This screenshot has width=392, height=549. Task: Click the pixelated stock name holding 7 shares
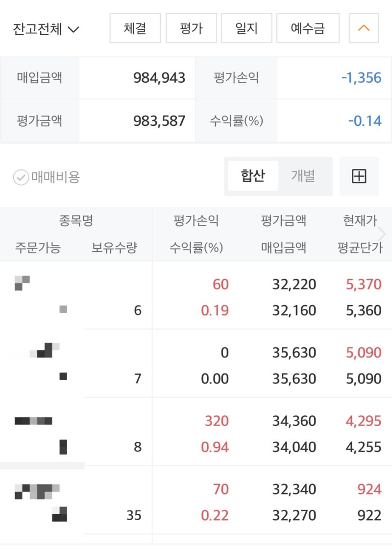click(45, 350)
